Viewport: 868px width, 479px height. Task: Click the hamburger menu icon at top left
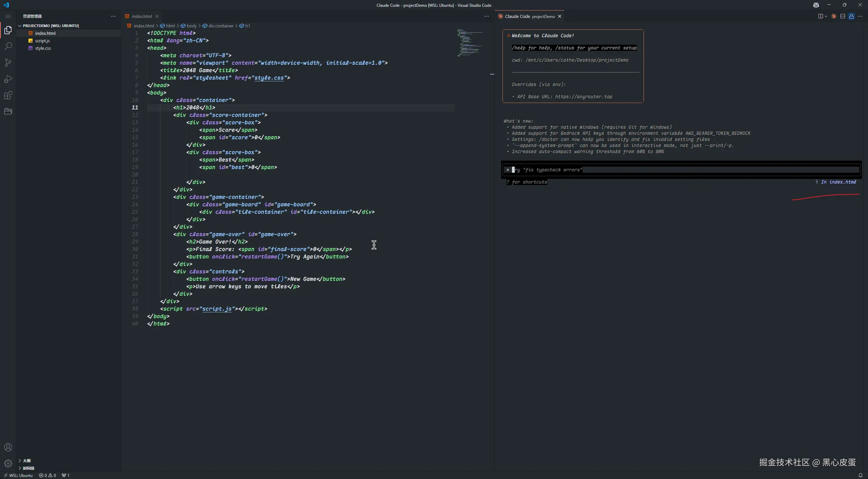8,16
